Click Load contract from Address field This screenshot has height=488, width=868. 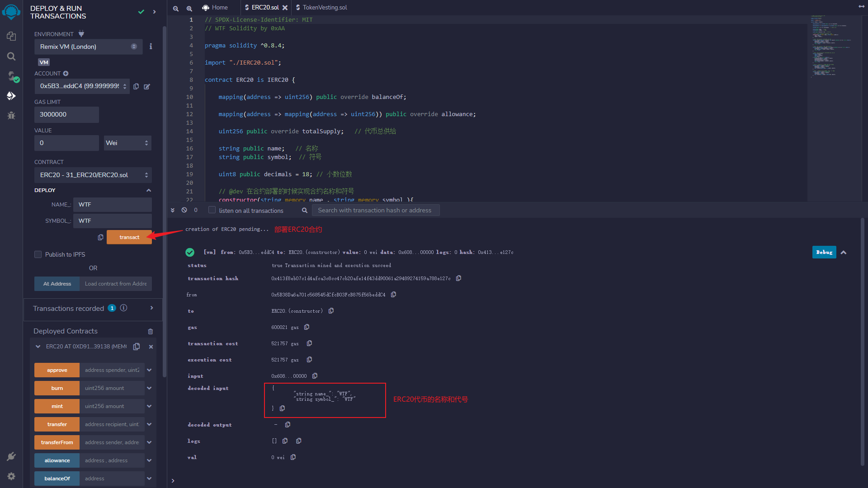[116, 284]
